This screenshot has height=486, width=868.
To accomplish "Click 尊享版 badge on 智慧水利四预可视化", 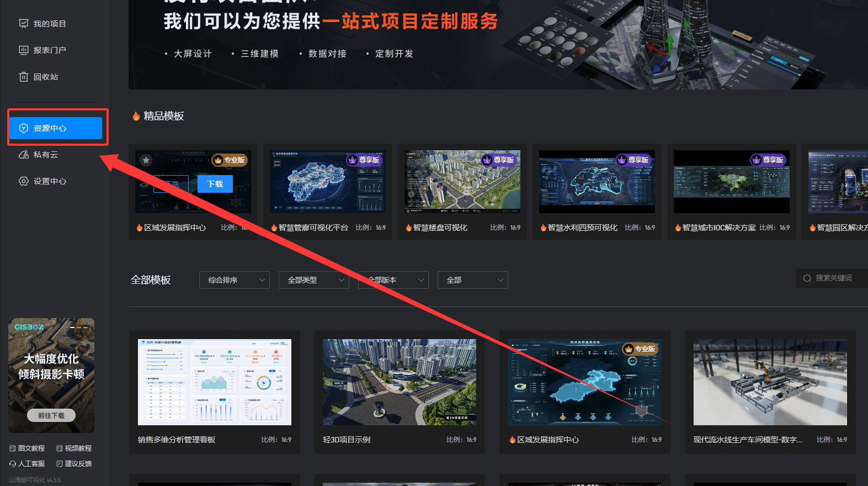I will point(633,160).
